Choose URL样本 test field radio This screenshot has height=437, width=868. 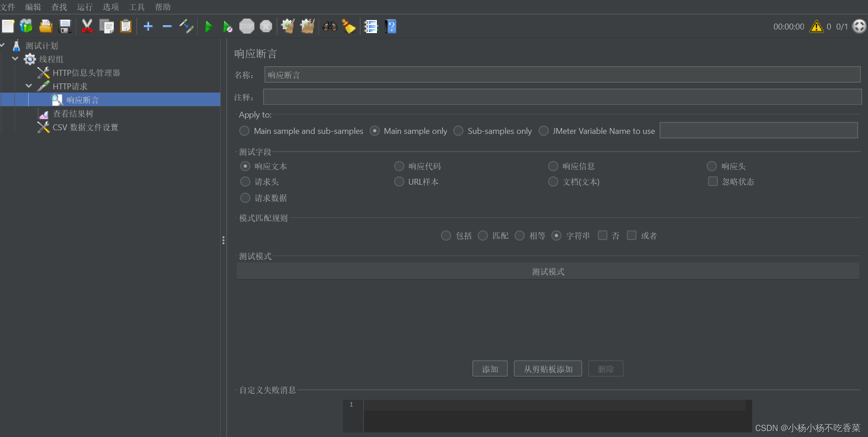coord(399,182)
